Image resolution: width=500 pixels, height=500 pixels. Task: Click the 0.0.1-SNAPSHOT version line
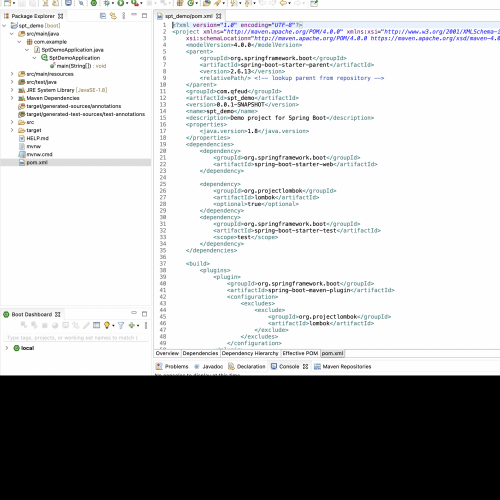point(242,104)
